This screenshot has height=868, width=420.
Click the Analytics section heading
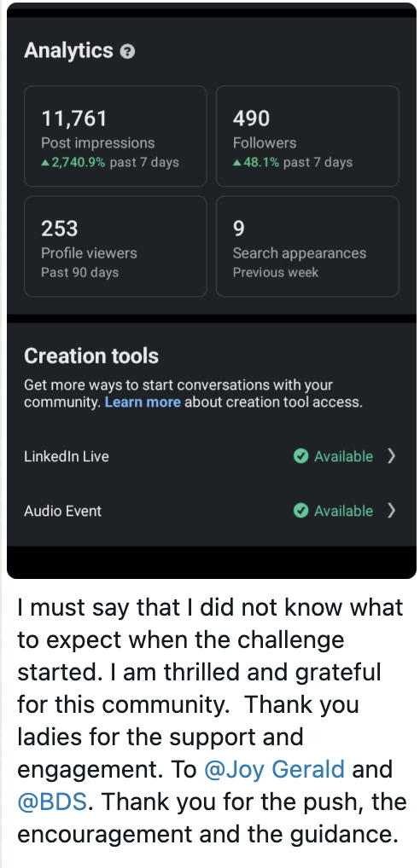68,51
